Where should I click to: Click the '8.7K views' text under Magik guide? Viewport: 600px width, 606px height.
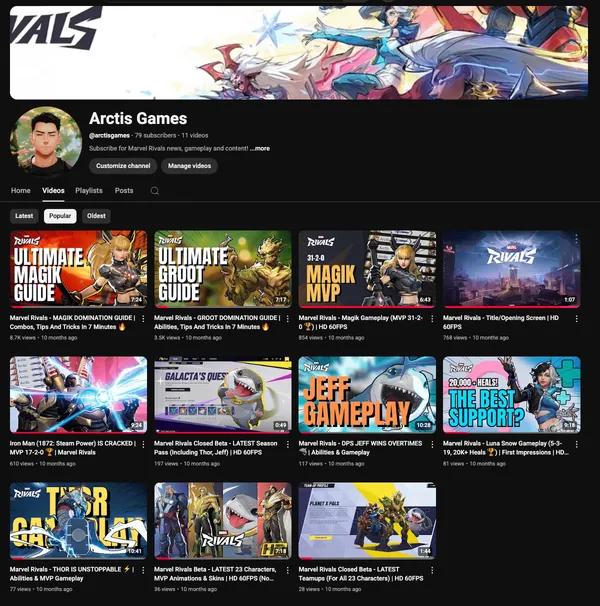[x=22, y=338]
